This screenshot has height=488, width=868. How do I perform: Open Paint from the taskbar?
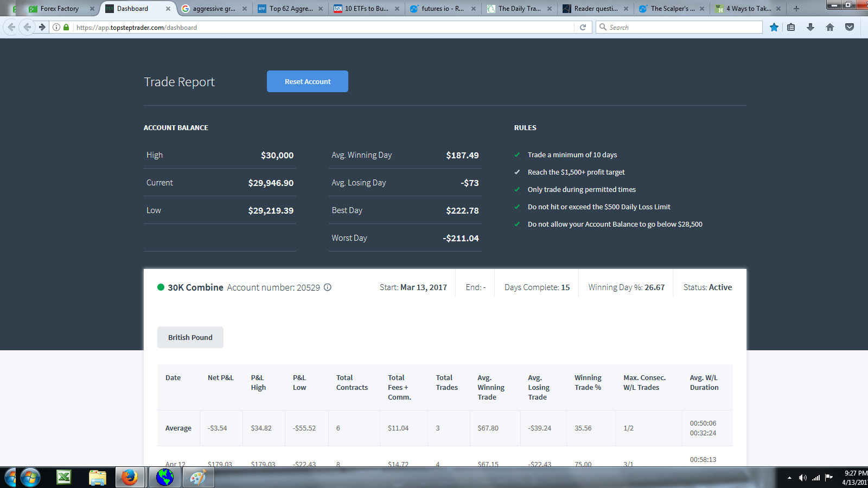(x=199, y=478)
